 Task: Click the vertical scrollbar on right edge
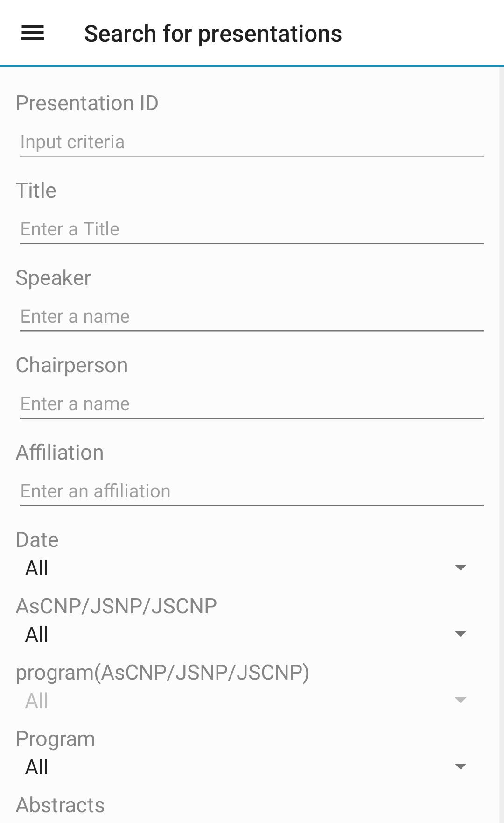click(x=501, y=420)
